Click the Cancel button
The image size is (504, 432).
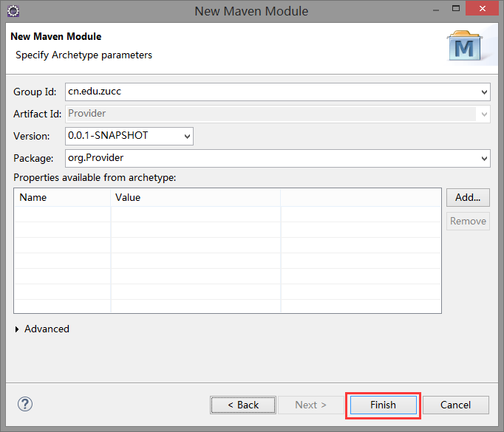pyautogui.click(x=455, y=405)
